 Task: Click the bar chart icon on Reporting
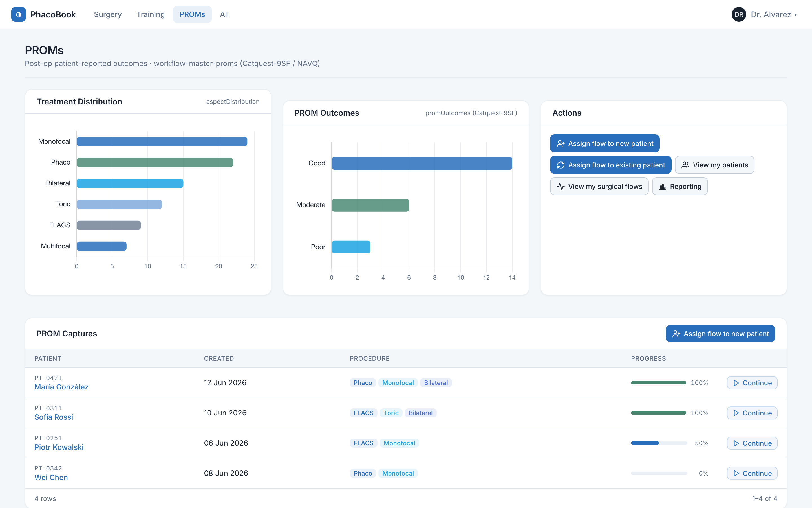pyautogui.click(x=662, y=187)
